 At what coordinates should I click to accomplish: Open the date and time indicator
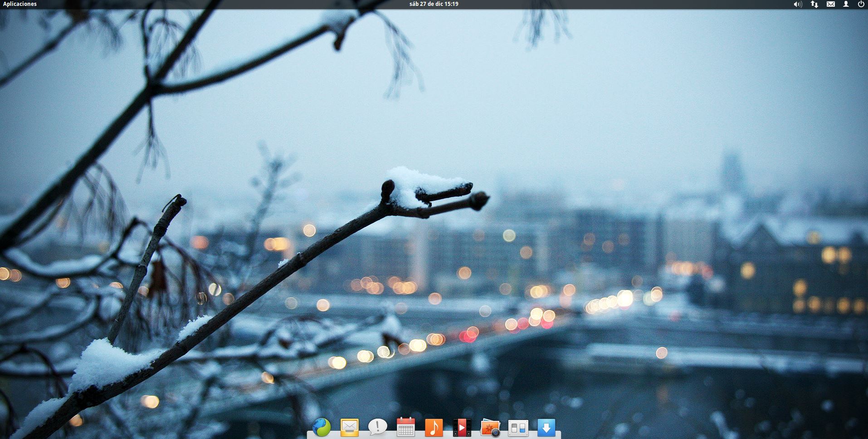[434, 4]
